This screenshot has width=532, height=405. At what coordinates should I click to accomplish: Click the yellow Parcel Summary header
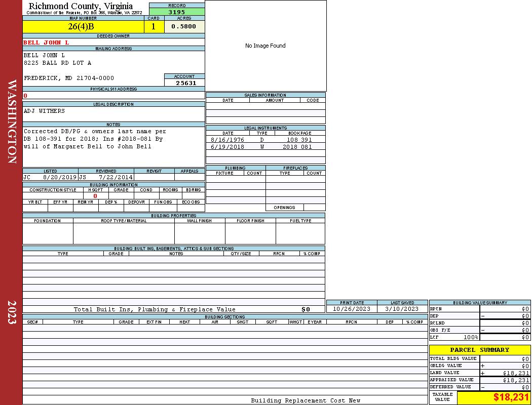click(x=479, y=350)
